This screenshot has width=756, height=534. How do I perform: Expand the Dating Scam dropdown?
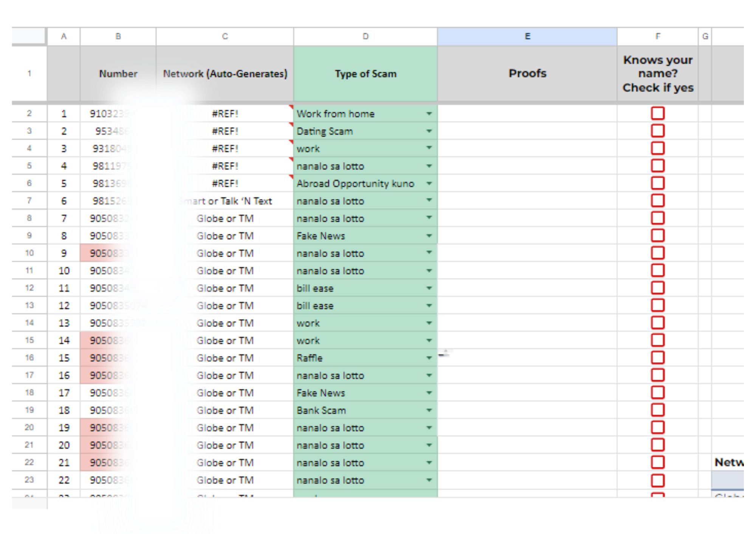coord(429,131)
